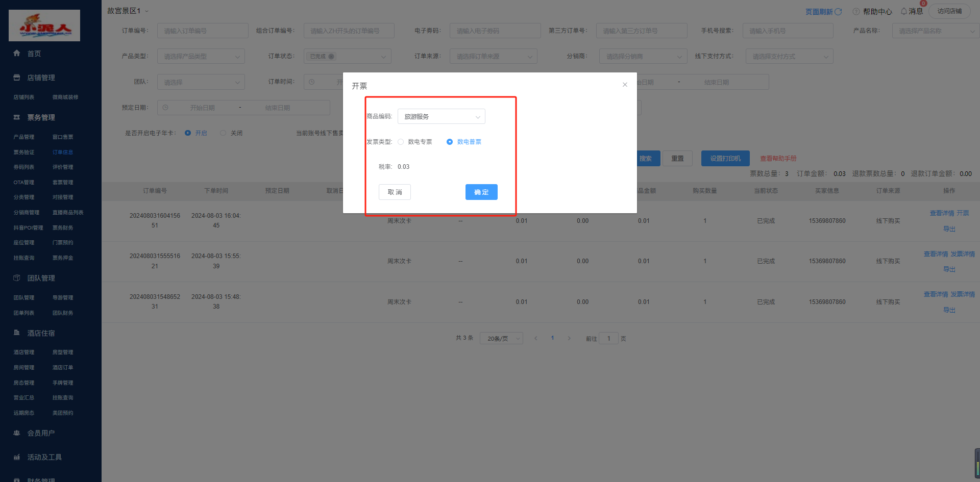Open 产品管理 in the sidebar menu
The image size is (980, 482).
pos(24,137)
